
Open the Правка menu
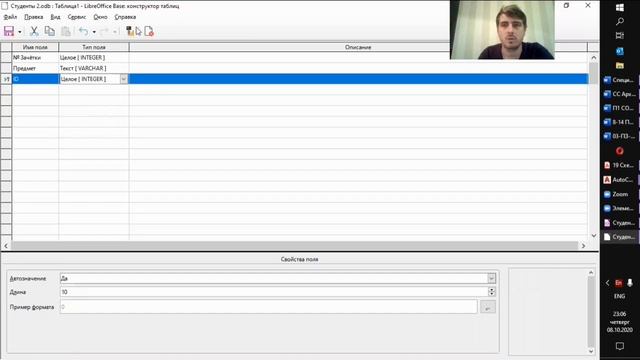33,17
